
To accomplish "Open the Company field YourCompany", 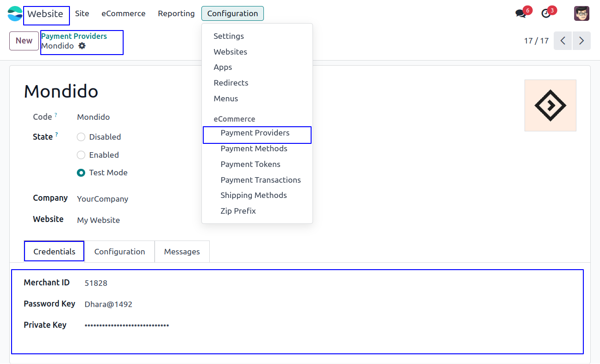I will tap(103, 199).
